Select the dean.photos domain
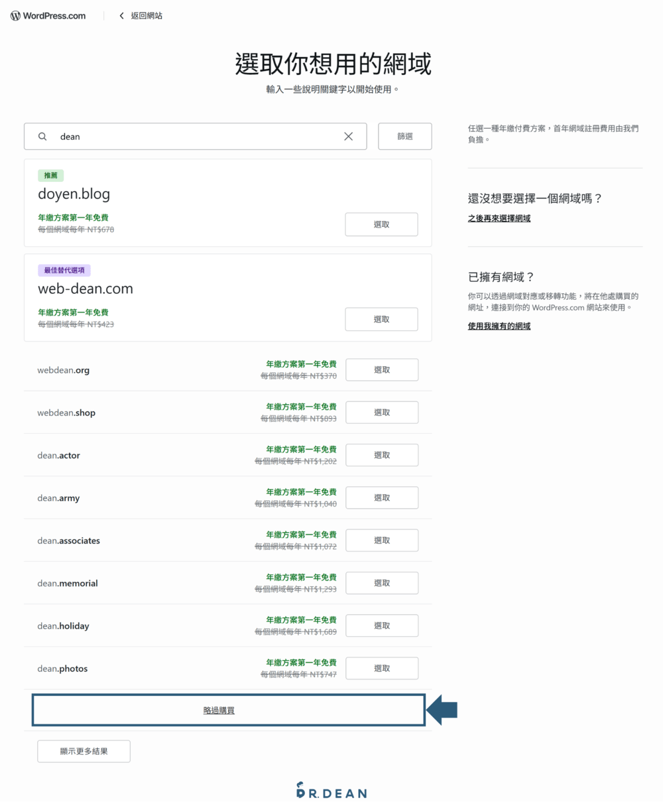663x812 pixels. 381,668
